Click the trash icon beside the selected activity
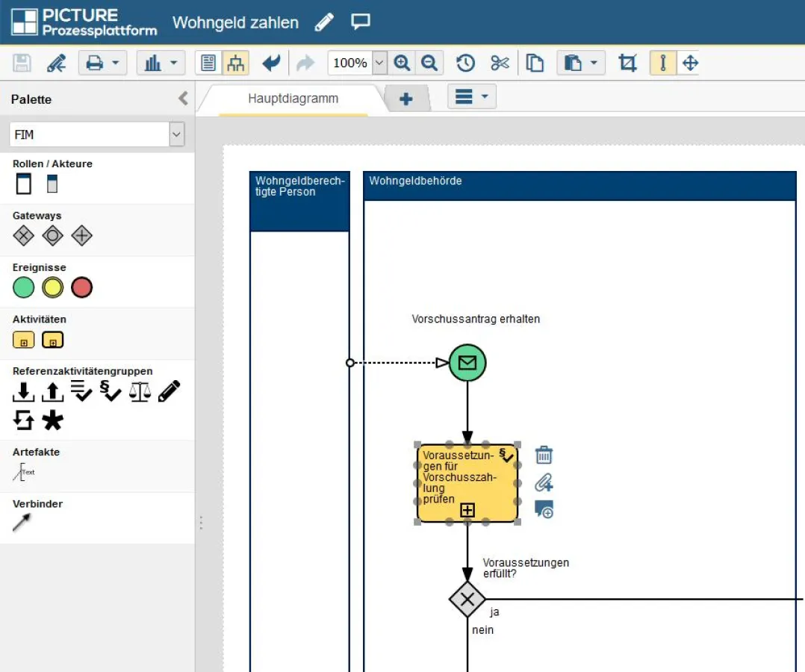Viewport: 805px width, 672px height. coord(544,455)
